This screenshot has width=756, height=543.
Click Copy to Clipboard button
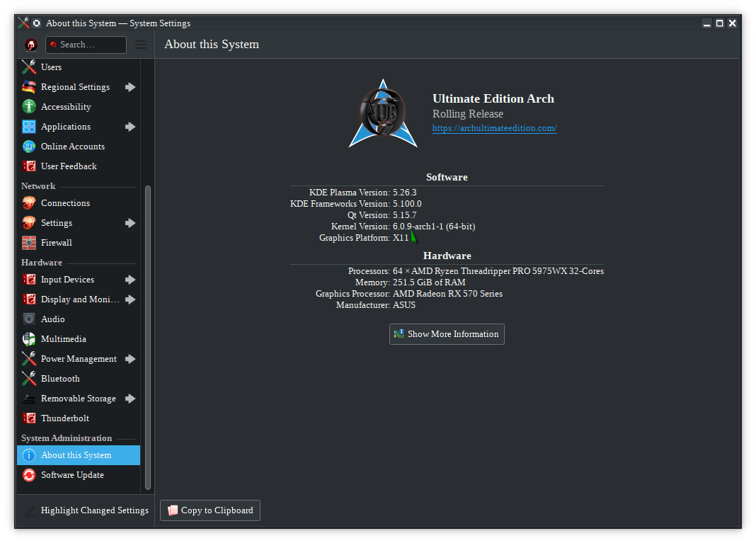coord(210,510)
